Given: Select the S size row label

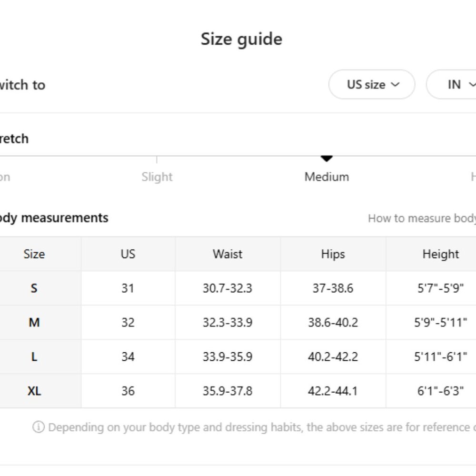Looking at the screenshot, I should click(x=34, y=288).
